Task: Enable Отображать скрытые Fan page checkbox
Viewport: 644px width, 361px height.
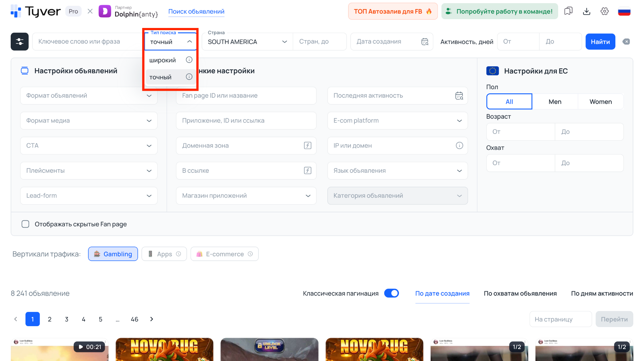Action: coord(25,224)
